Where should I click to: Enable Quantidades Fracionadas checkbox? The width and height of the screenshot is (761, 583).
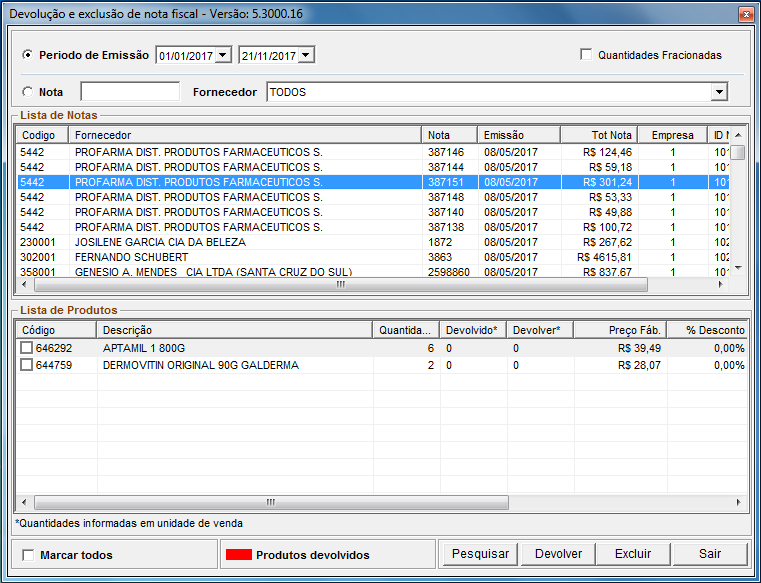[x=586, y=55]
